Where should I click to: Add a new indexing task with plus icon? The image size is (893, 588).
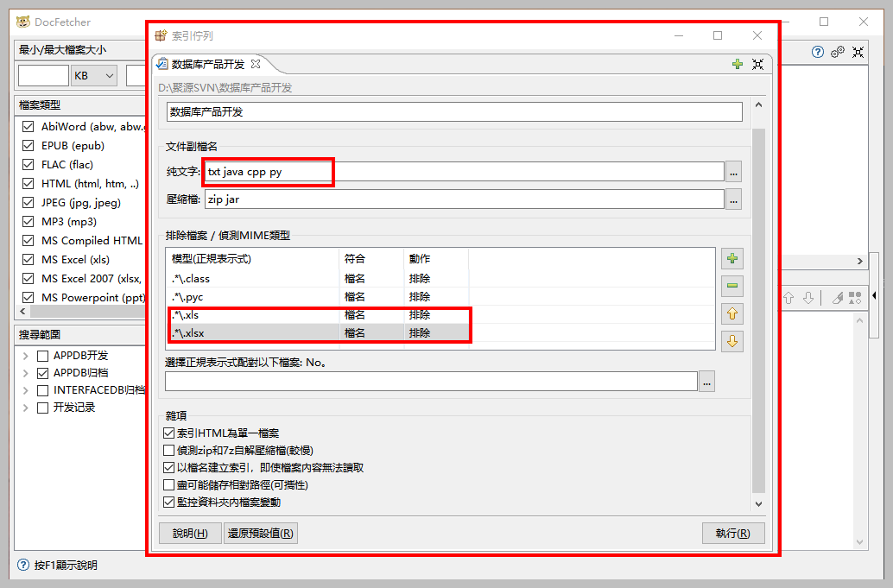coord(737,64)
